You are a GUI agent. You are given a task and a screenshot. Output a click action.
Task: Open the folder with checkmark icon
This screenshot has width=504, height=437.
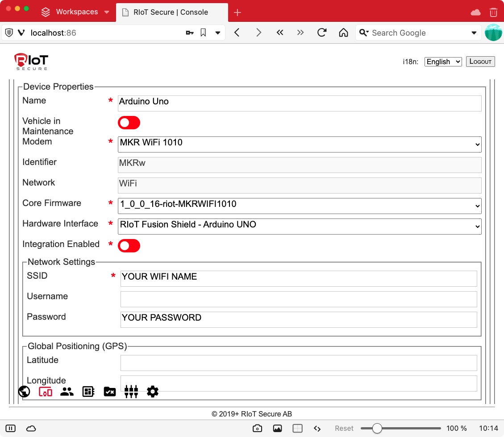[x=110, y=392]
